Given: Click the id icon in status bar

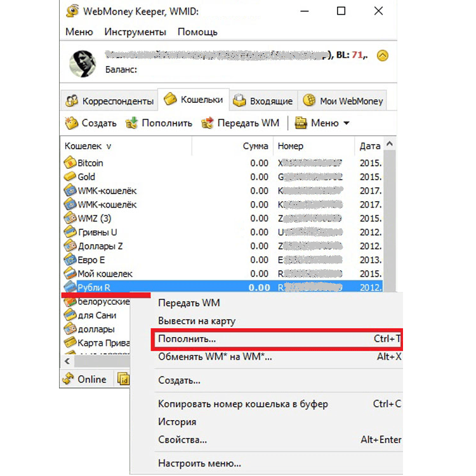Looking at the screenshot, I should click(x=123, y=379).
